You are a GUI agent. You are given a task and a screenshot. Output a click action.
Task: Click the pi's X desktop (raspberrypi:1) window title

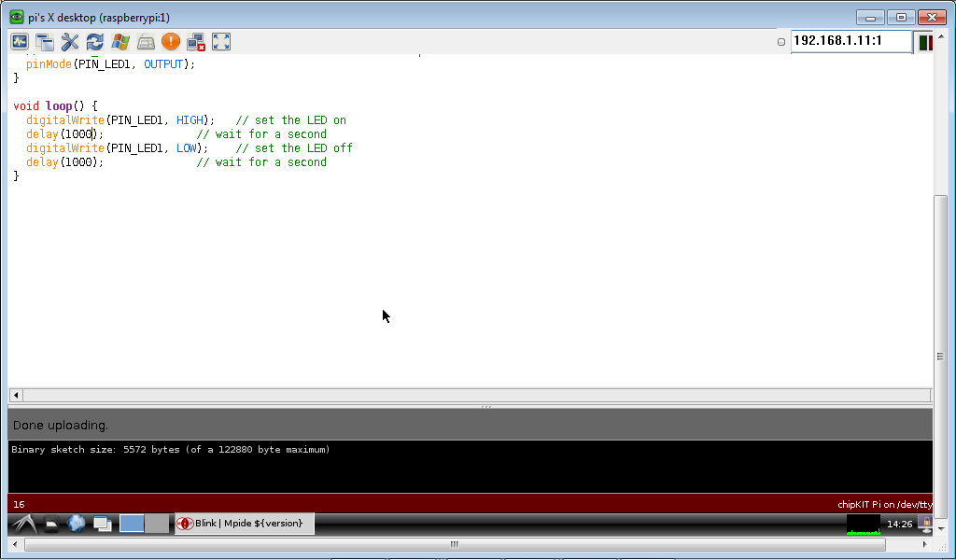(x=99, y=18)
